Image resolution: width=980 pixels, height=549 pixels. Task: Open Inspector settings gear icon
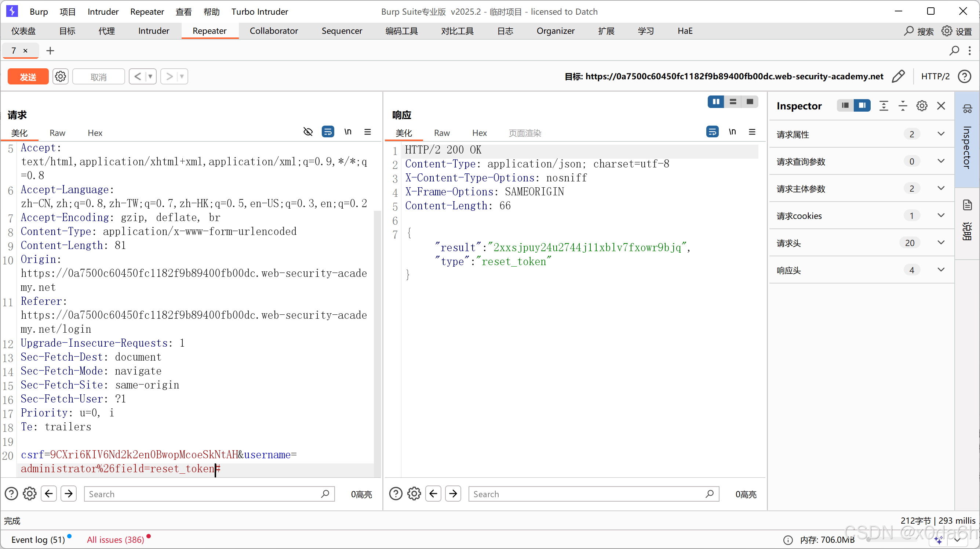[x=921, y=106]
